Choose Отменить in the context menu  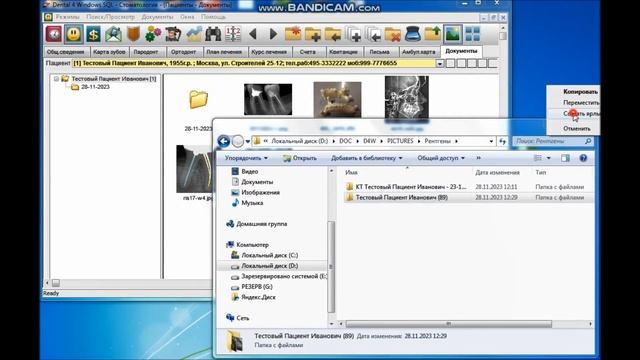[x=577, y=129]
